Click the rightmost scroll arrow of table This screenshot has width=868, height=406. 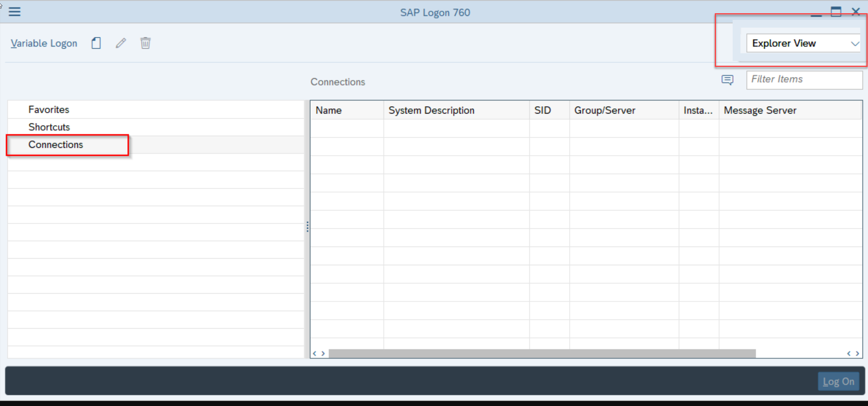857,353
